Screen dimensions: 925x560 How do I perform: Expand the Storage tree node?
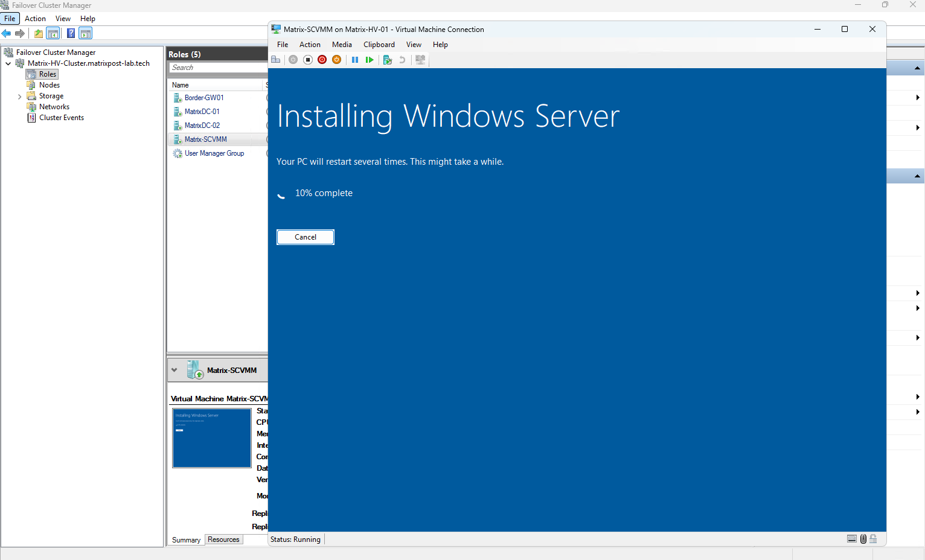click(19, 96)
